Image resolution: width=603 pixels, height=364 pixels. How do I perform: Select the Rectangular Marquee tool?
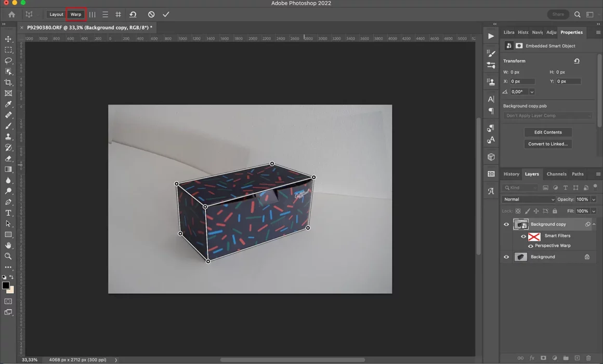point(8,50)
